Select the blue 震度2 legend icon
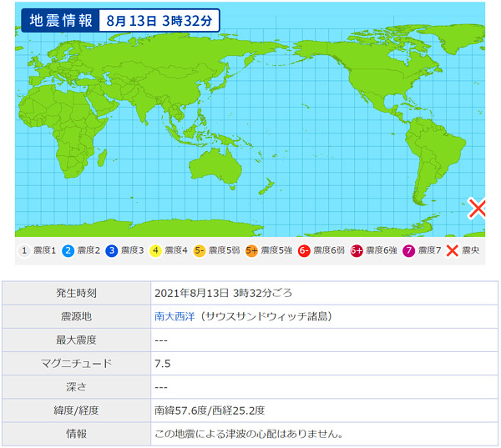This screenshot has width=501, height=448. [68, 250]
